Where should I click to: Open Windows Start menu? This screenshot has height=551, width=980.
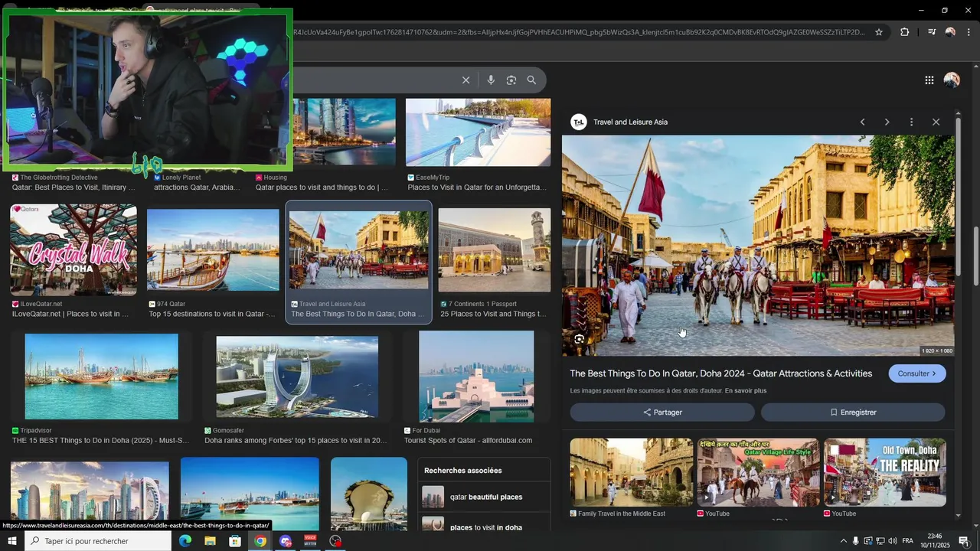click(11, 541)
